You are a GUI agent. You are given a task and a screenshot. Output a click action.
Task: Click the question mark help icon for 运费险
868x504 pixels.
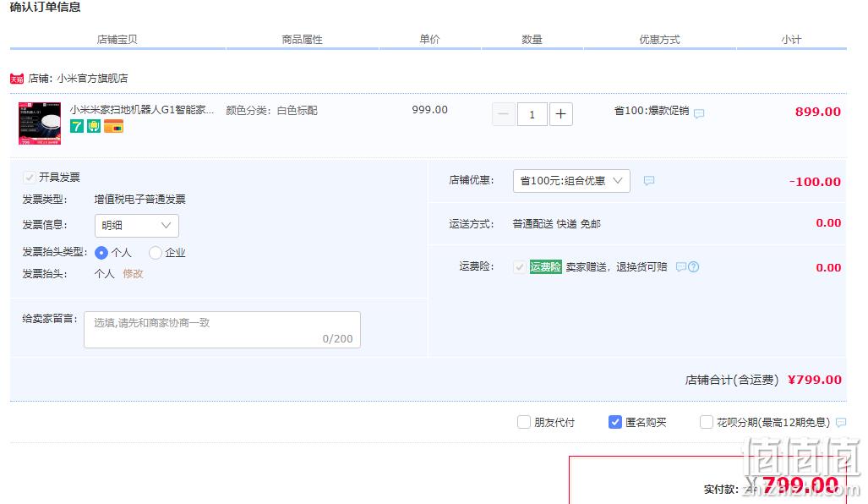coord(694,267)
